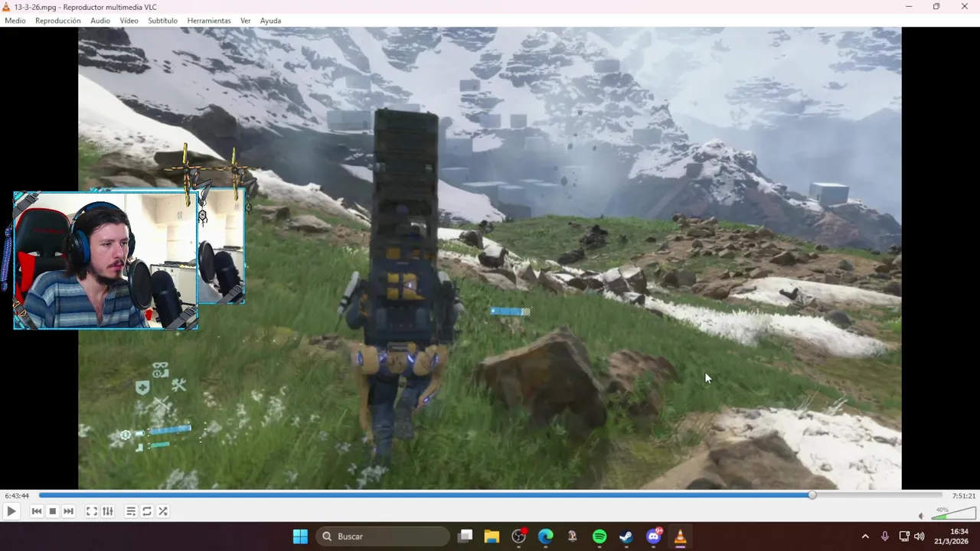Click the VLC cone title bar icon

coord(6,7)
